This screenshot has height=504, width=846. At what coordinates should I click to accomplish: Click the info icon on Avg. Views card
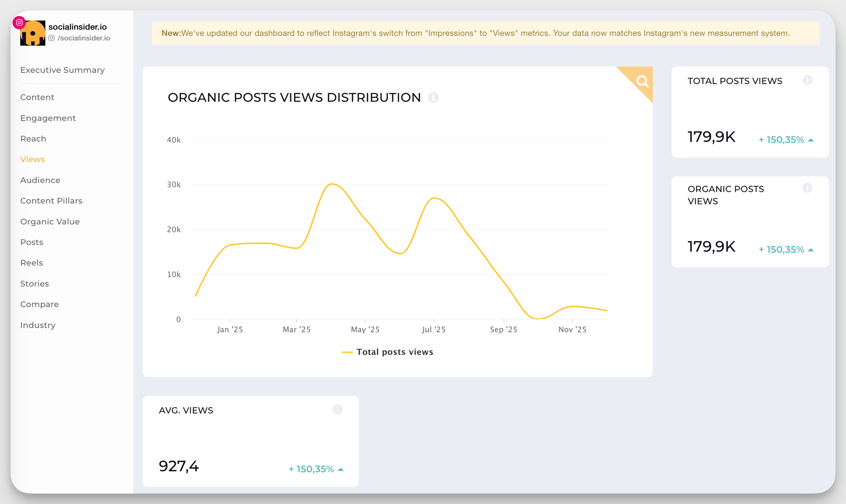pos(337,409)
